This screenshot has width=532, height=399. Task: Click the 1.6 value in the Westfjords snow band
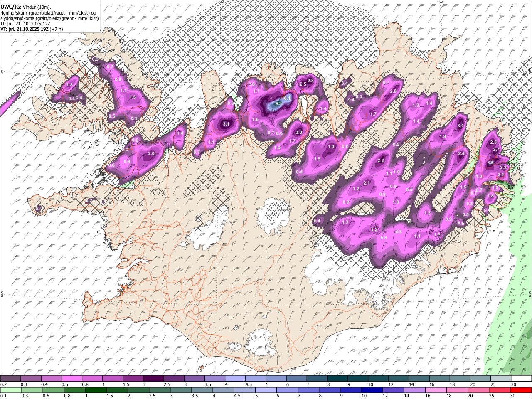(x=133, y=97)
